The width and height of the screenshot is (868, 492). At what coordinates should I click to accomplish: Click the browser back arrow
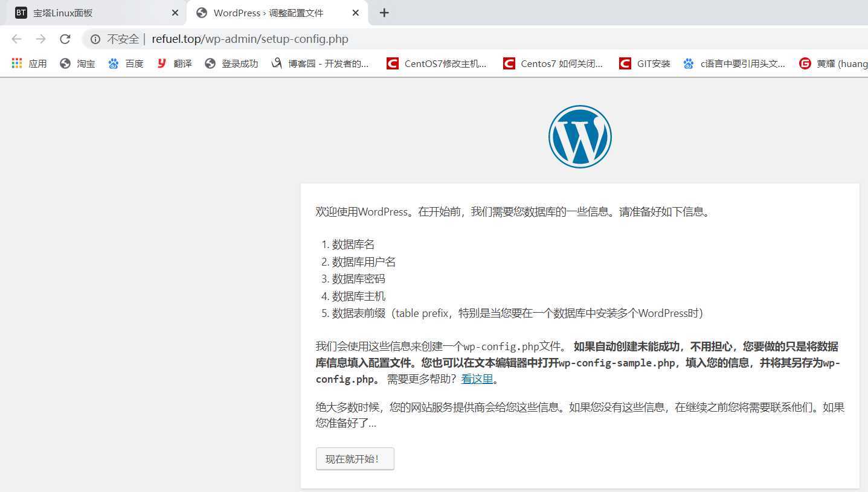pyautogui.click(x=16, y=39)
